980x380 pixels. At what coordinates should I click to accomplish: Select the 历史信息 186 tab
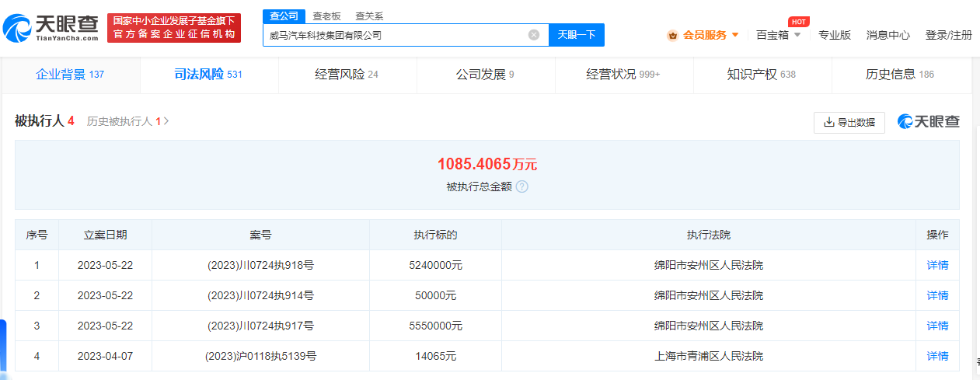(x=900, y=75)
